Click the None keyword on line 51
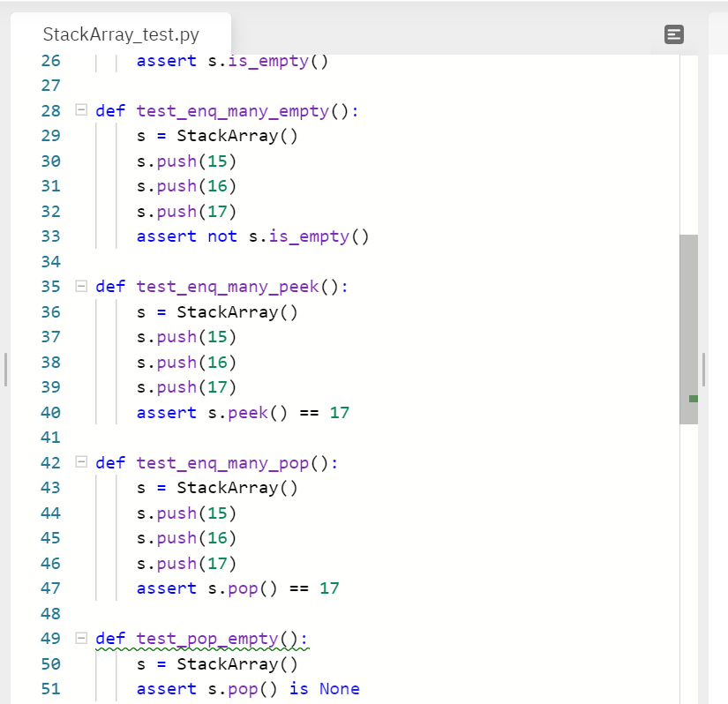This screenshot has width=728, height=704. 339,689
